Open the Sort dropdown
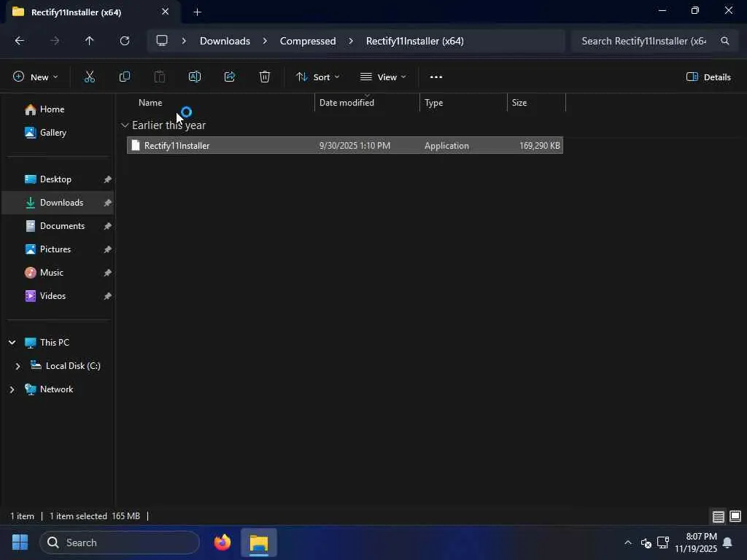The width and height of the screenshot is (747, 560). pyautogui.click(x=318, y=77)
